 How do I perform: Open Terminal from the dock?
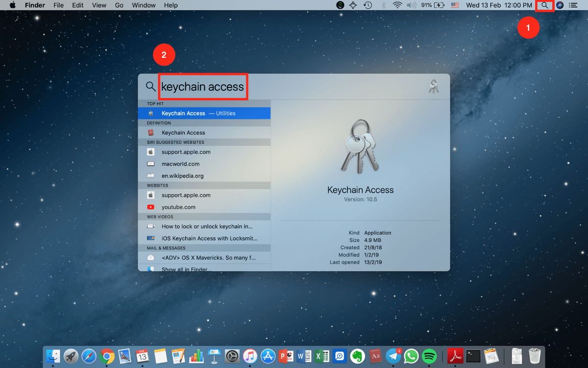click(473, 356)
